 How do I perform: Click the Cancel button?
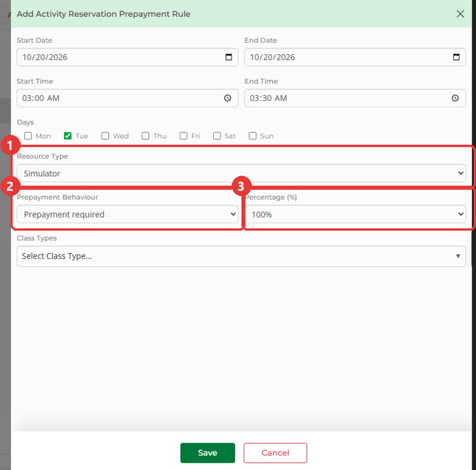[275, 453]
